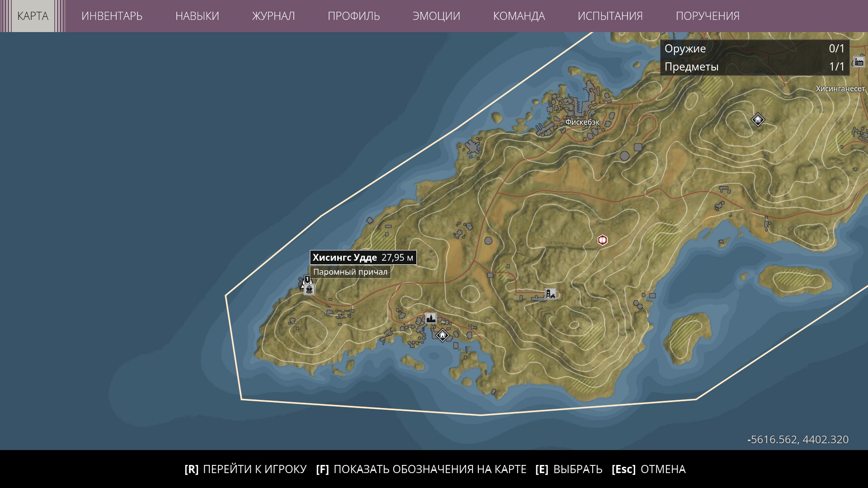Open the Карта tab

pos(33,16)
